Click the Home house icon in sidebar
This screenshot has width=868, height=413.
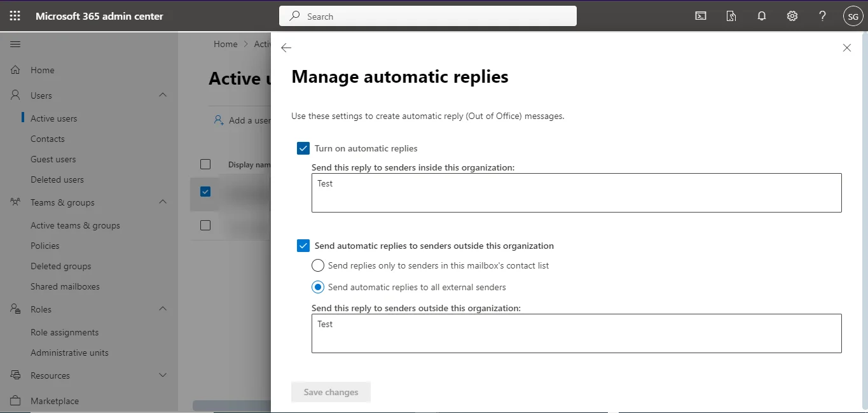point(16,70)
